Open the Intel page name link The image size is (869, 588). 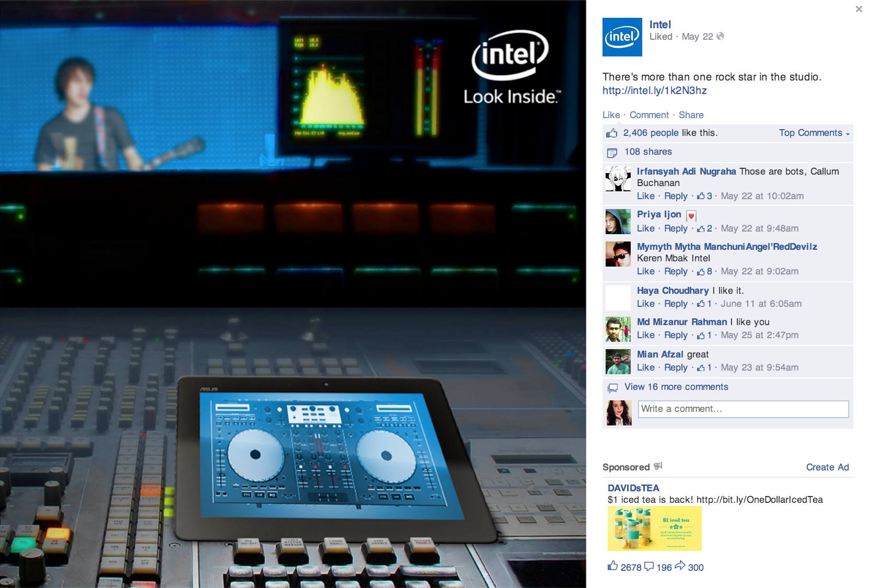pos(660,25)
